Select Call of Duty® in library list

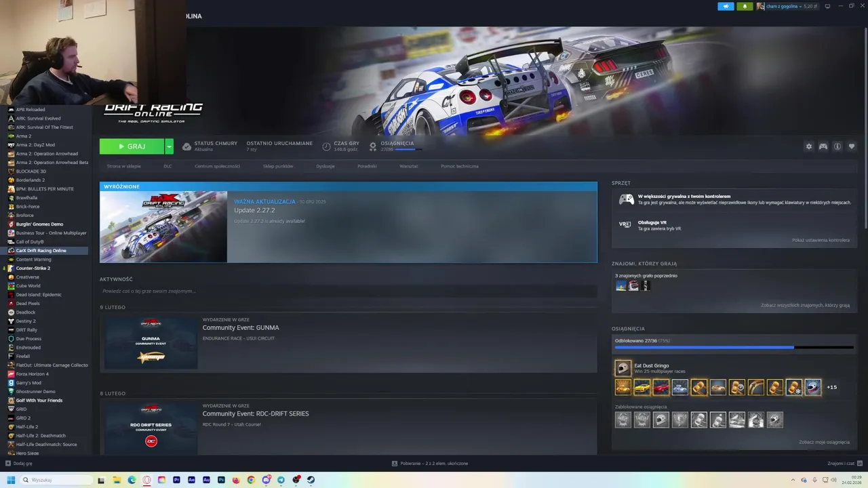pos(30,242)
